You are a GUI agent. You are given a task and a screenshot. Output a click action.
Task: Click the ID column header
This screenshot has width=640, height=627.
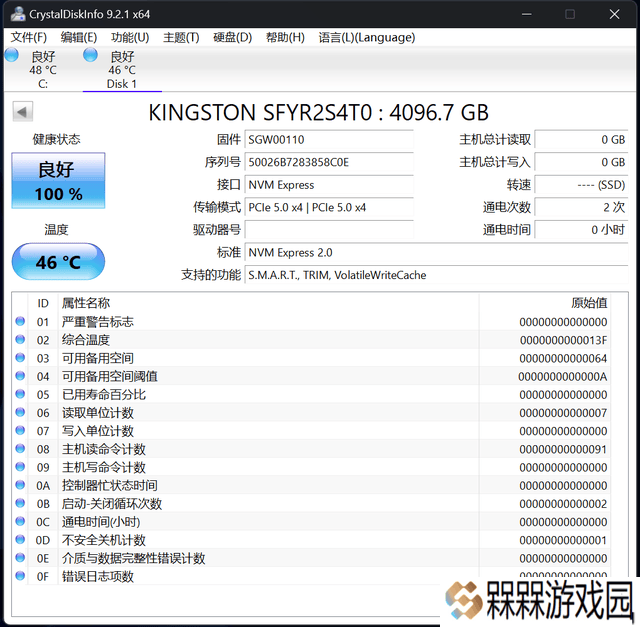(43, 303)
